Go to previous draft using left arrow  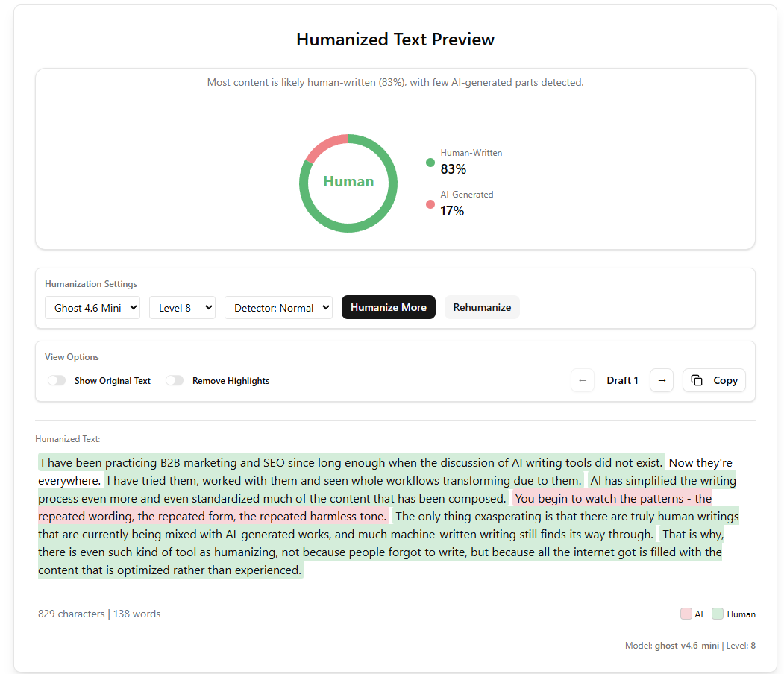coord(583,380)
